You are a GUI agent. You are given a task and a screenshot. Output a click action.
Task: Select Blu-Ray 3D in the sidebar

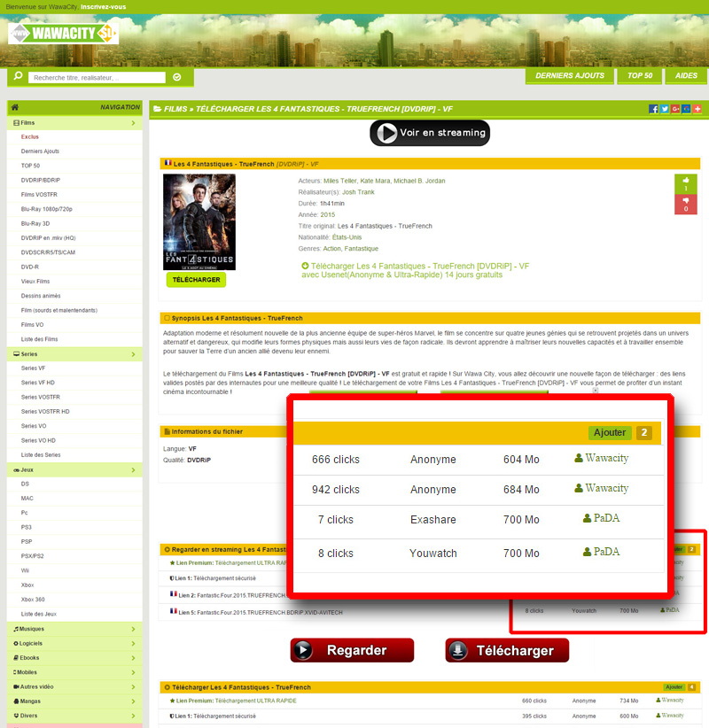[35, 224]
